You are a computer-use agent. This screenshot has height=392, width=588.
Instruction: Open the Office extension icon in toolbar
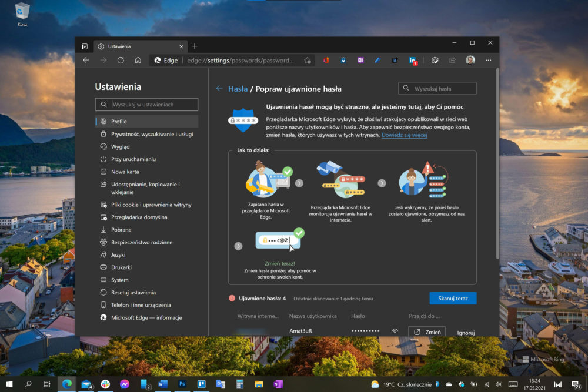tap(326, 60)
